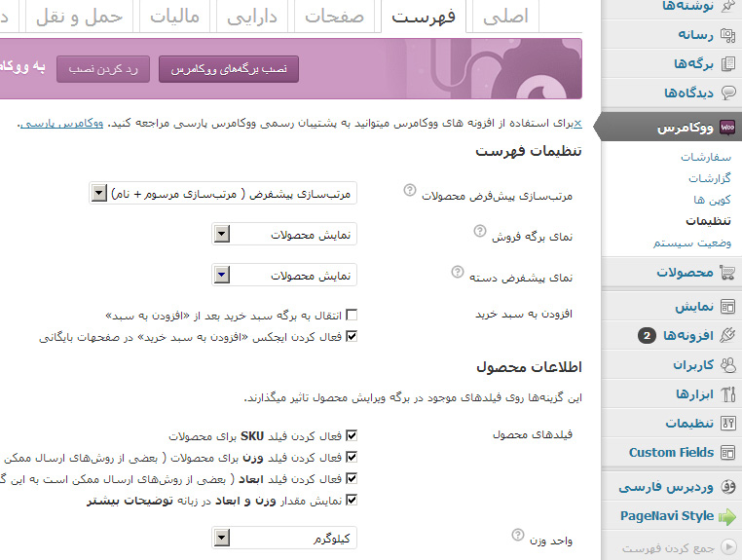Click the Media (رسانه) icon in sidebar

point(727,35)
